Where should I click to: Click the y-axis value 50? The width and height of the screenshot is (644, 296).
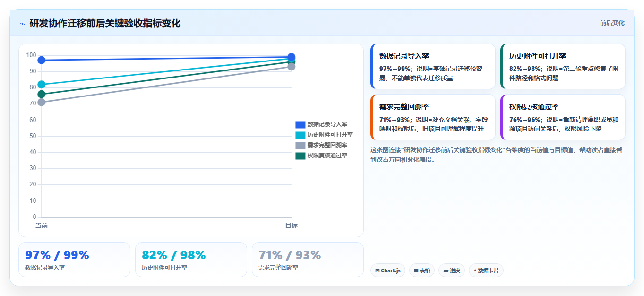click(33, 136)
